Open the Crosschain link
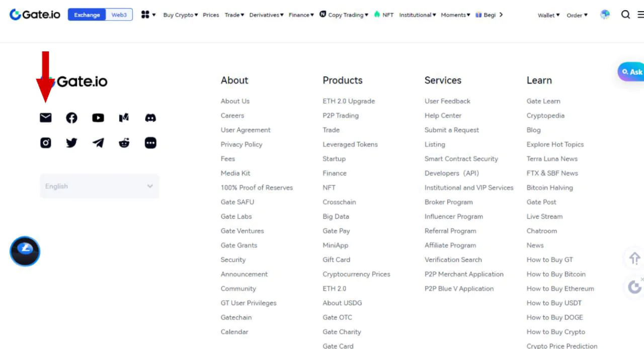This screenshot has width=644, height=349. coord(339,202)
